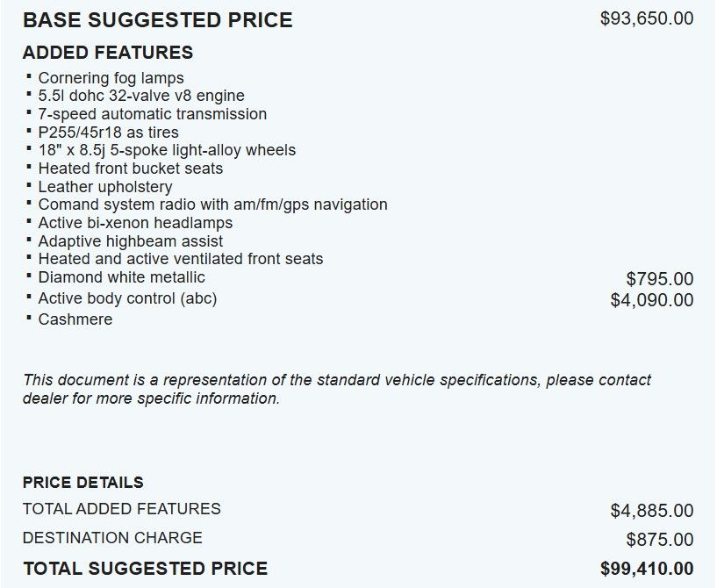Click the Added Features heading
This screenshot has height=588, width=717.
click(x=108, y=53)
